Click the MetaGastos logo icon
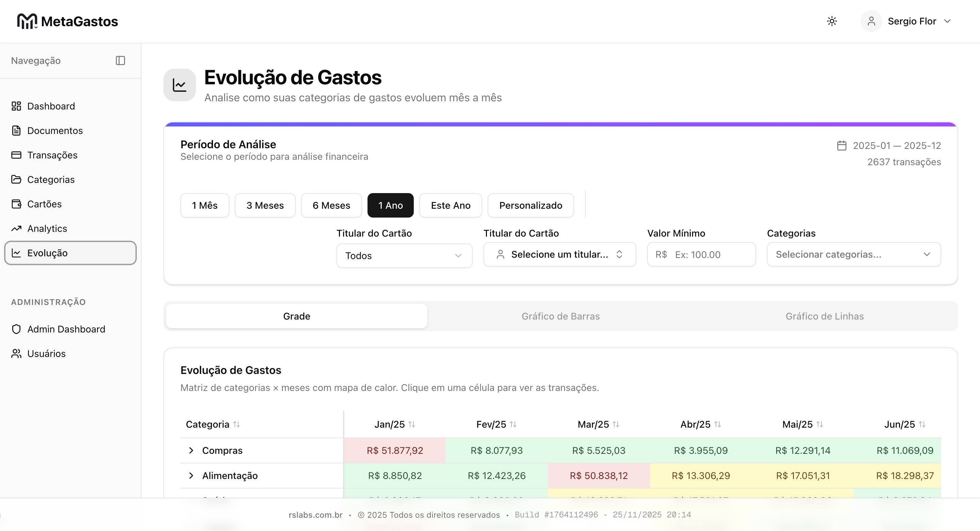This screenshot has height=531, width=980. click(27, 21)
